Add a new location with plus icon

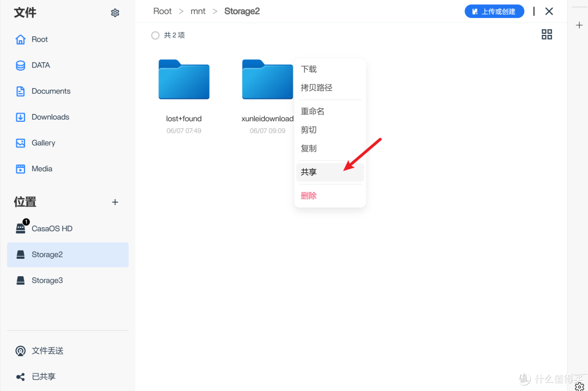click(115, 202)
